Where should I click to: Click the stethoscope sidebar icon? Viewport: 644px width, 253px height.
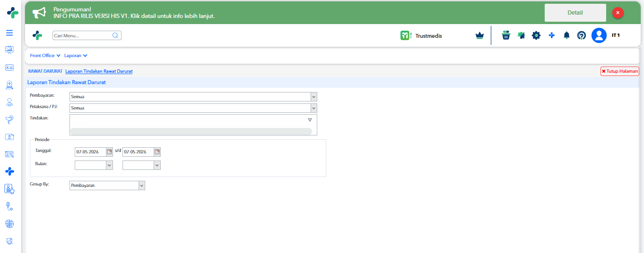click(9, 206)
